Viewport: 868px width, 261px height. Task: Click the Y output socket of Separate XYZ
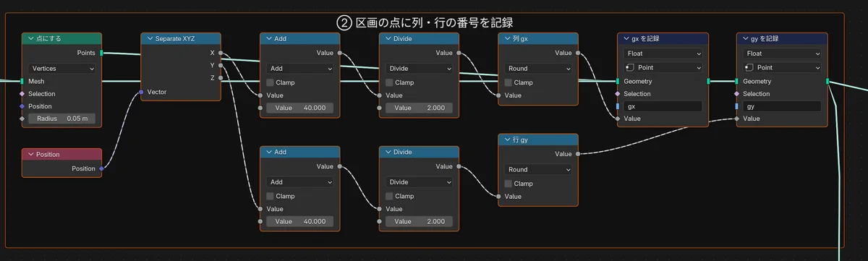(x=221, y=65)
